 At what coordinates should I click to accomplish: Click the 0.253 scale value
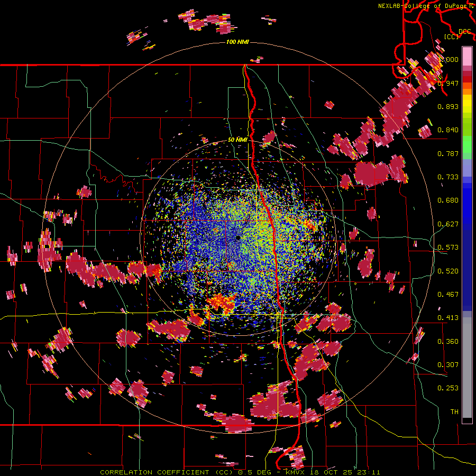tap(448, 388)
